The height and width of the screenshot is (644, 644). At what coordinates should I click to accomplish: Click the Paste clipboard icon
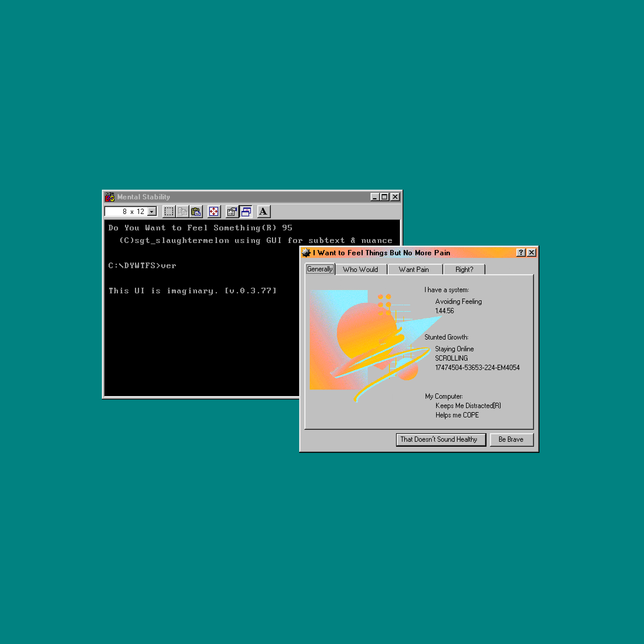coord(196,211)
